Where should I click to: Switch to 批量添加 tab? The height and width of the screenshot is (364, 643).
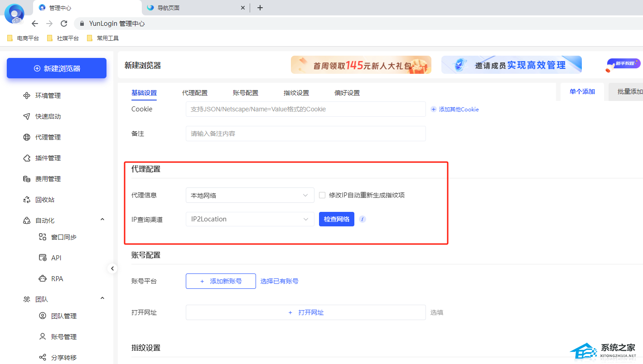629,91
